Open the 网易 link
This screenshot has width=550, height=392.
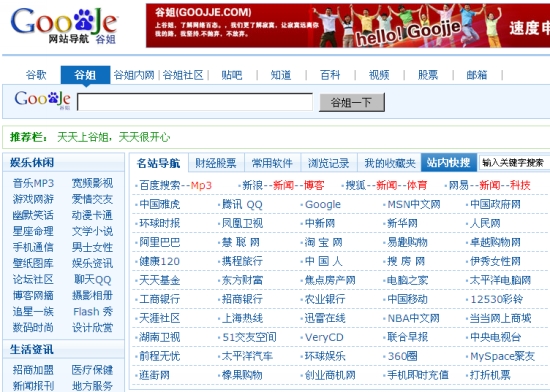tap(459, 185)
